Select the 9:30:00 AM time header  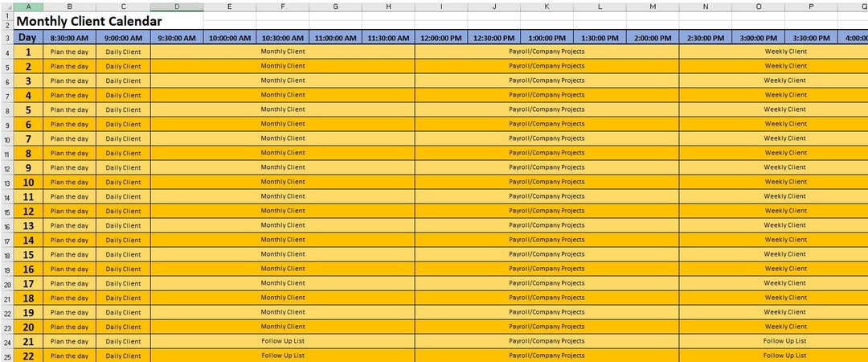point(177,38)
